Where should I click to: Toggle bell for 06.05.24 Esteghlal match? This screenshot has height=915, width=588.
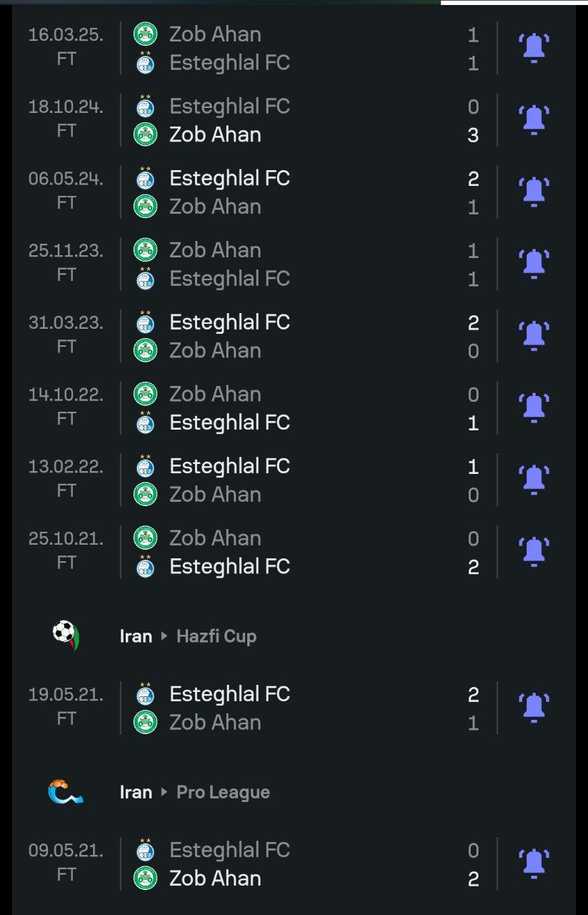534,192
